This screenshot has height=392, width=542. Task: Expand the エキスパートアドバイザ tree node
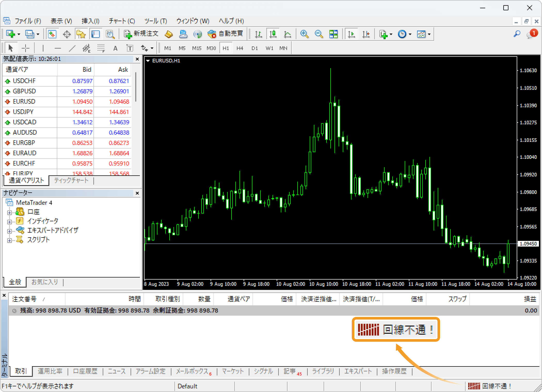10,231
